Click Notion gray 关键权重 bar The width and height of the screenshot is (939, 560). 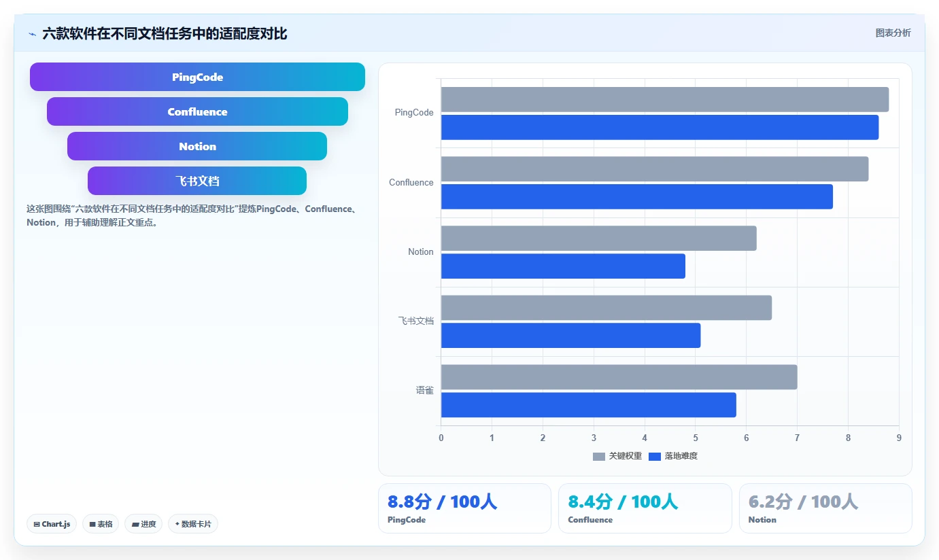pos(599,238)
